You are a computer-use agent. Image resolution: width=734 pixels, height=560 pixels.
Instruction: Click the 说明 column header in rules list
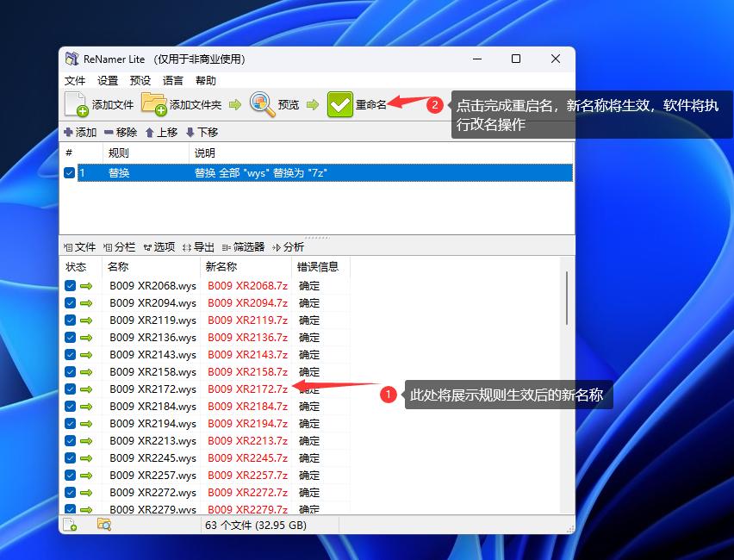pyautogui.click(x=381, y=153)
